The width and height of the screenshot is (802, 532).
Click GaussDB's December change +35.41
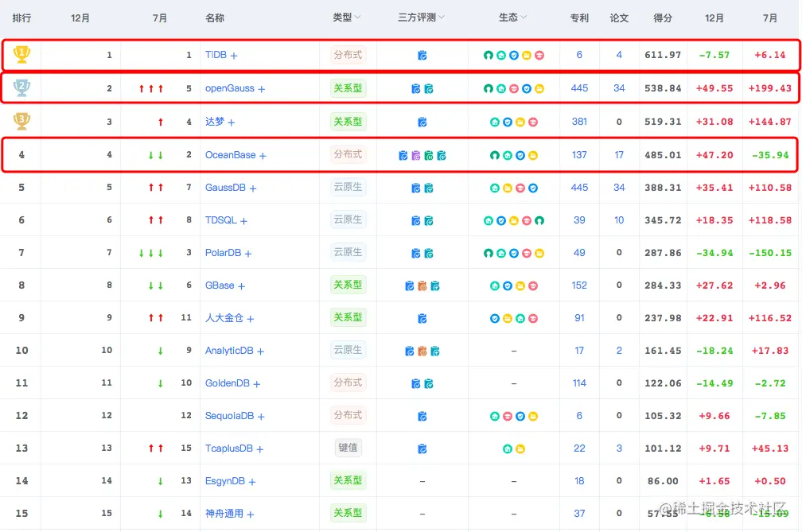[x=714, y=188]
